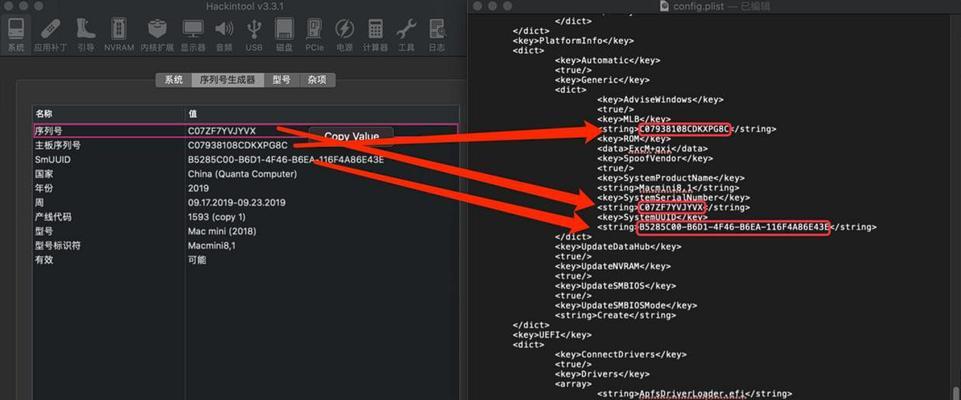961x400 pixels.
Task: Click the SpoofVendor key line
Action: [655, 159]
